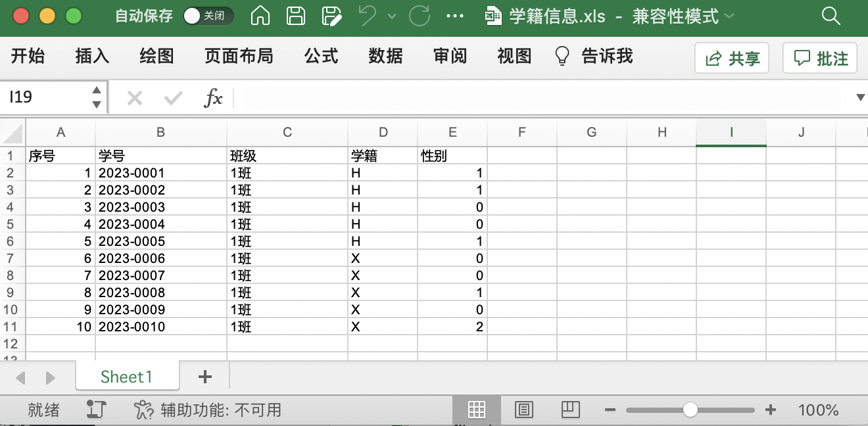Select the Sheet1 tab
The image size is (868, 426).
click(x=127, y=377)
